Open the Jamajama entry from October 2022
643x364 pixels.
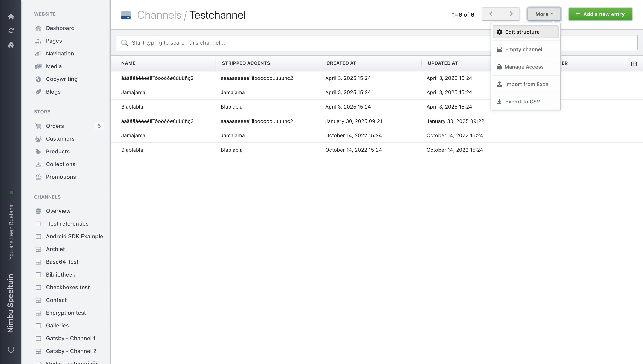click(133, 135)
